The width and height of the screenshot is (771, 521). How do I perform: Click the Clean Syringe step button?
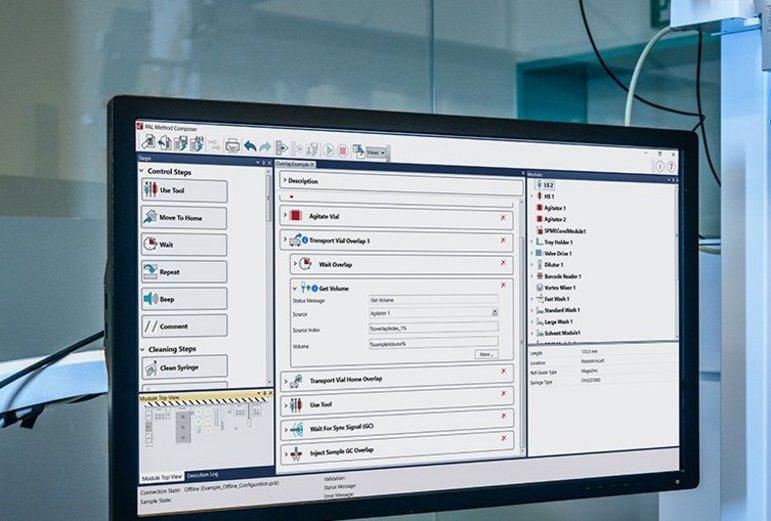coord(184,367)
